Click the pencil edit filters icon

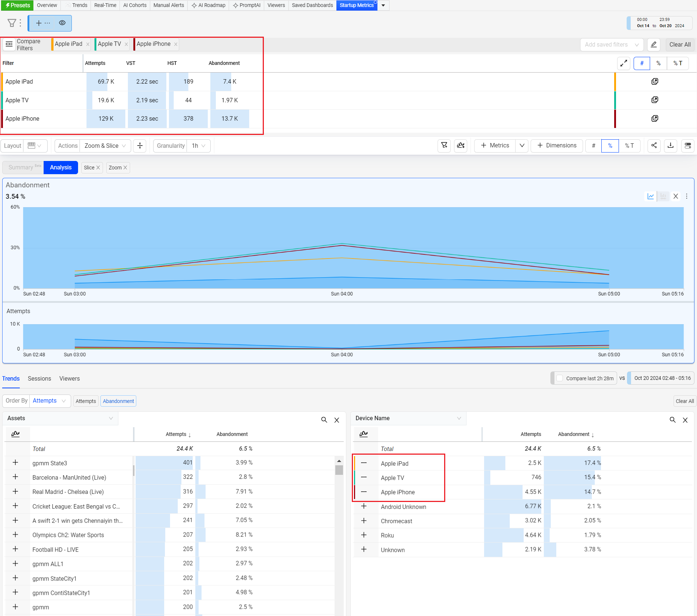654,44
